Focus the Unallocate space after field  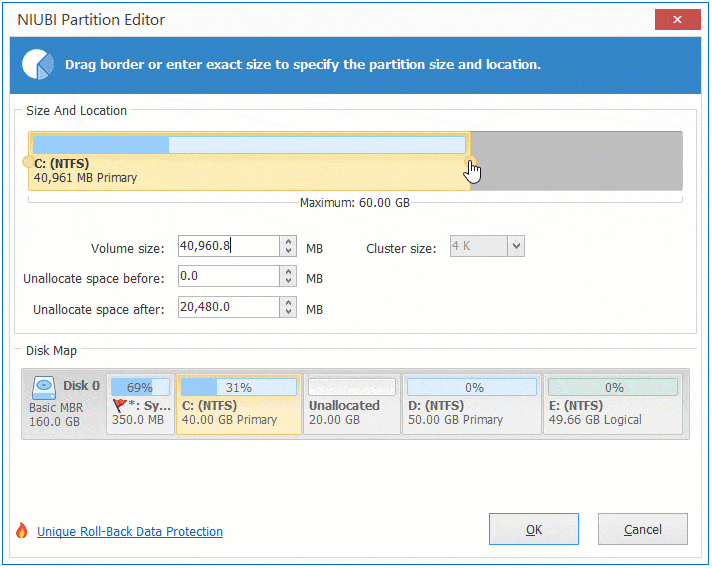pos(227,308)
